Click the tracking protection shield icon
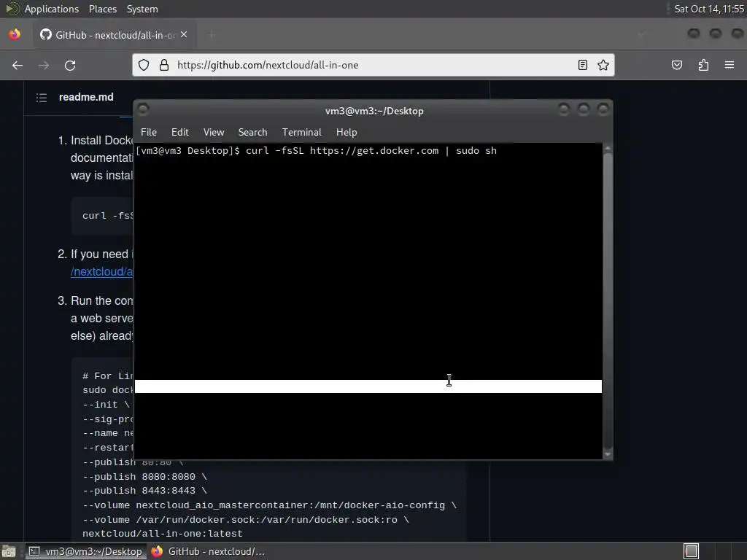Screen dimensions: 747x560 click(144, 65)
